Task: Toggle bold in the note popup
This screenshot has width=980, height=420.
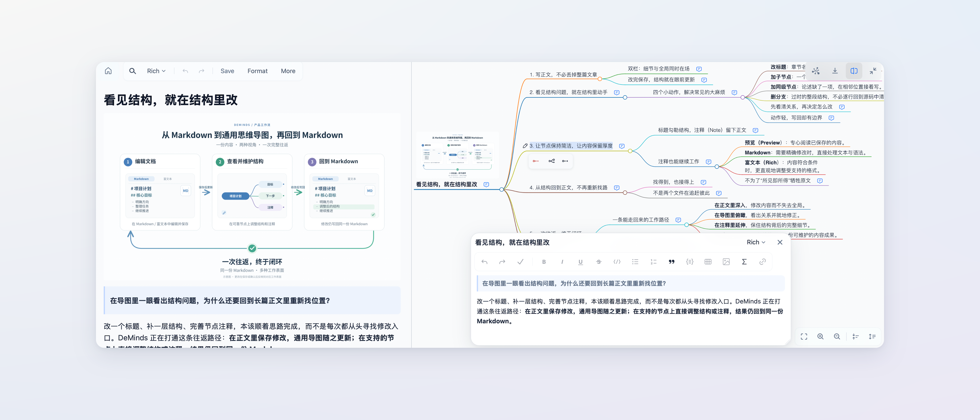Action: [544, 262]
